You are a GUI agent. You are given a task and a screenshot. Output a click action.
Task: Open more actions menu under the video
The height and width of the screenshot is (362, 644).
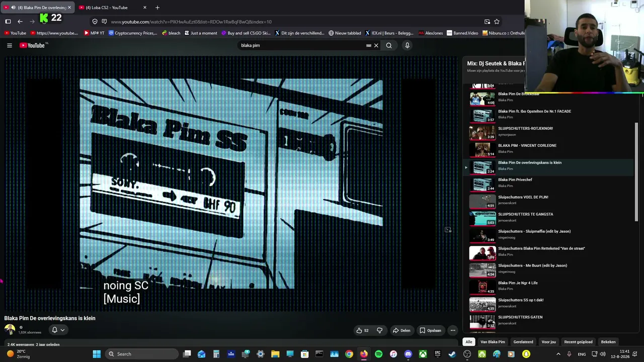click(453, 330)
